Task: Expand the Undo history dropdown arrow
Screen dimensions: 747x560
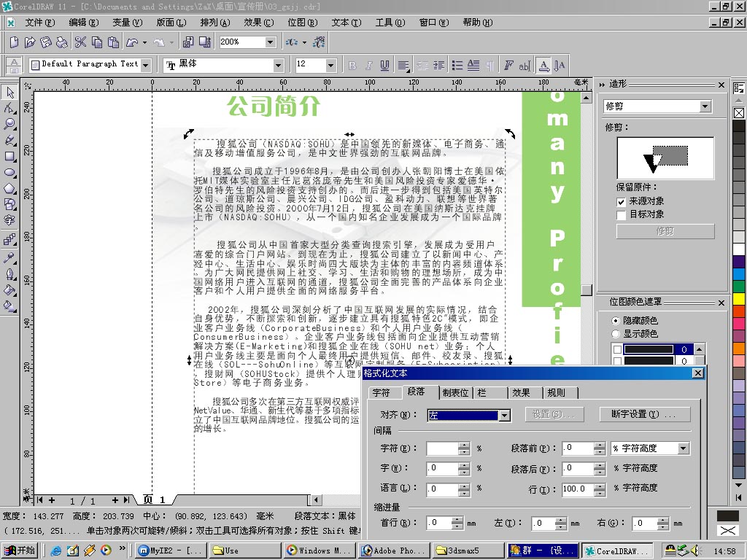Action: [x=145, y=42]
